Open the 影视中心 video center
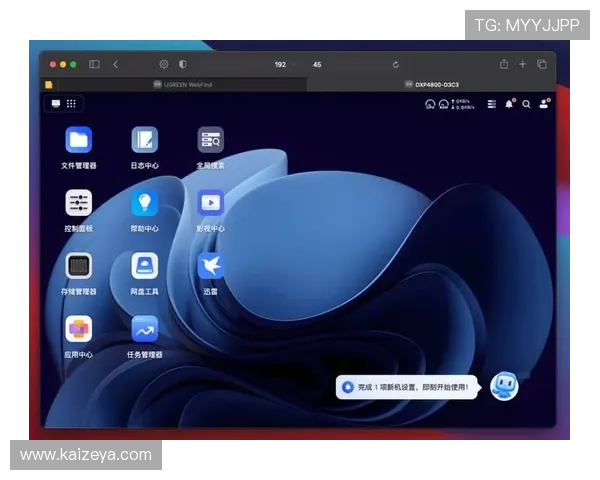 point(210,204)
